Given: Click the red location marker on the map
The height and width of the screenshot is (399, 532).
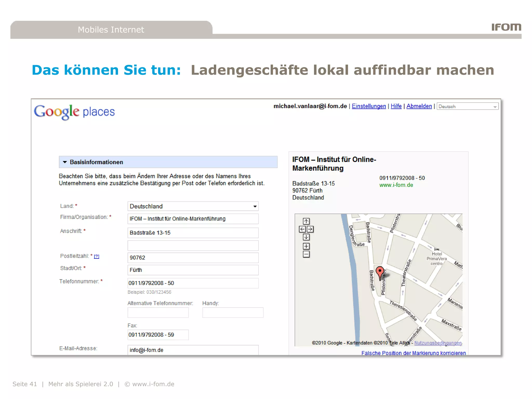Looking at the screenshot, I should click(380, 273).
